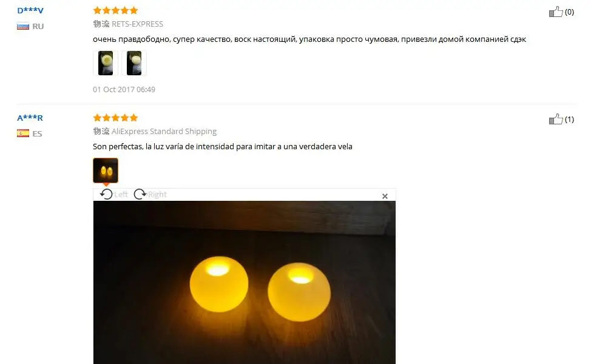Open first thumbnail in D***V's review
Screen dimensions: 591x364
click(106, 63)
